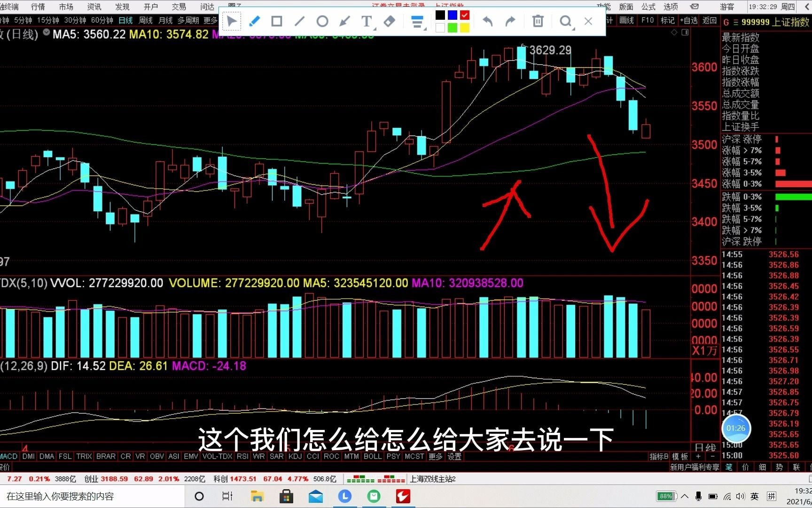
Task: Delete all annotations with trash icon
Action: pyautogui.click(x=538, y=21)
